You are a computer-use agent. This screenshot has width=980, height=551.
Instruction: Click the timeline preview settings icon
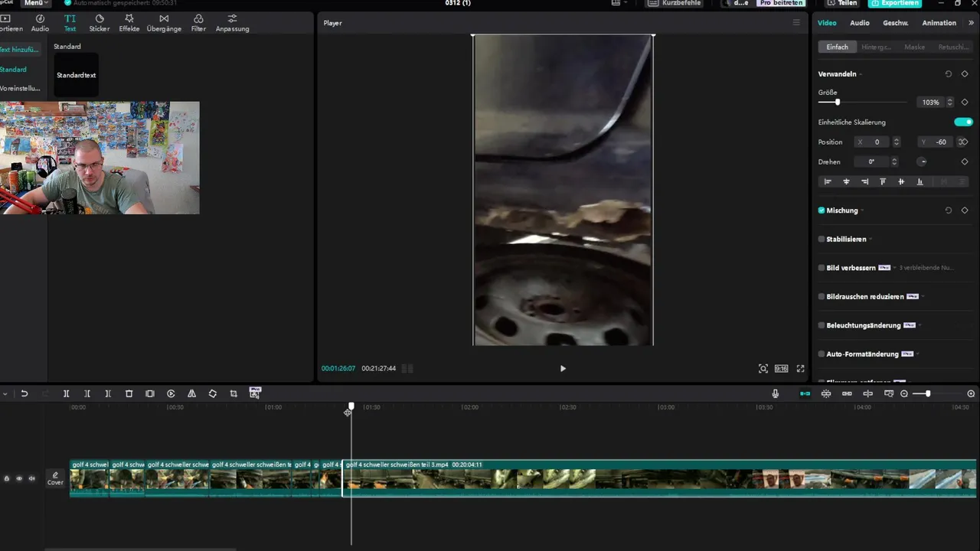888,393
